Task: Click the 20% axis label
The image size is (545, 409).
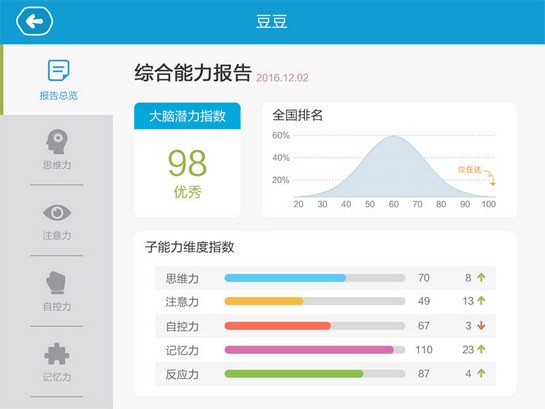Action: click(281, 180)
